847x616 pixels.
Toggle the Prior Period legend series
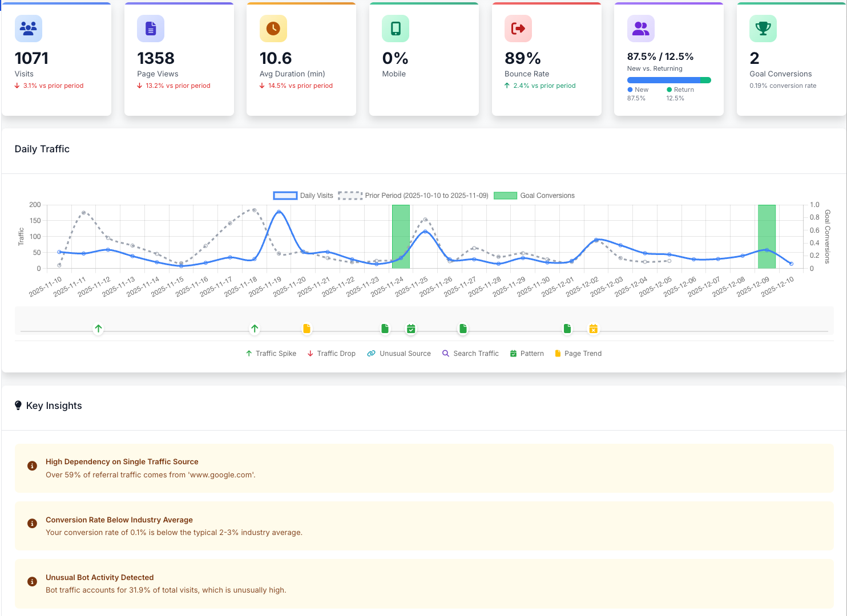pyautogui.click(x=413, y=196)
